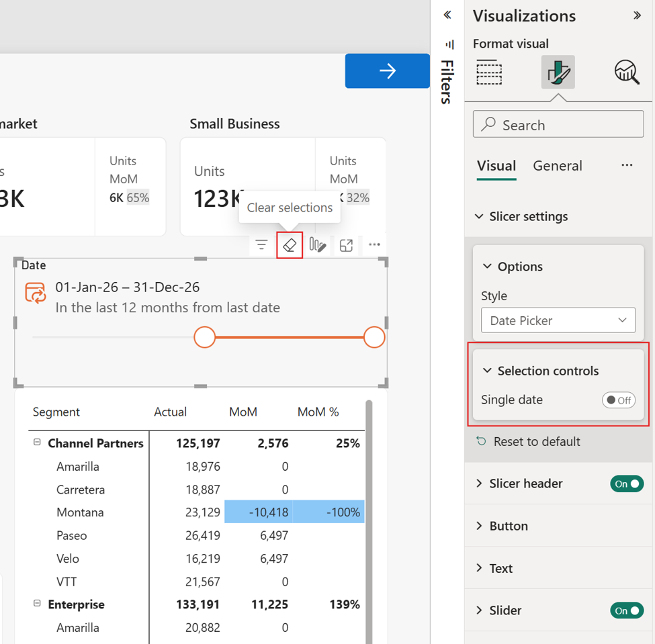Click the MoM % column header
The width and height of the screenshot is (655, 644).
318,412
